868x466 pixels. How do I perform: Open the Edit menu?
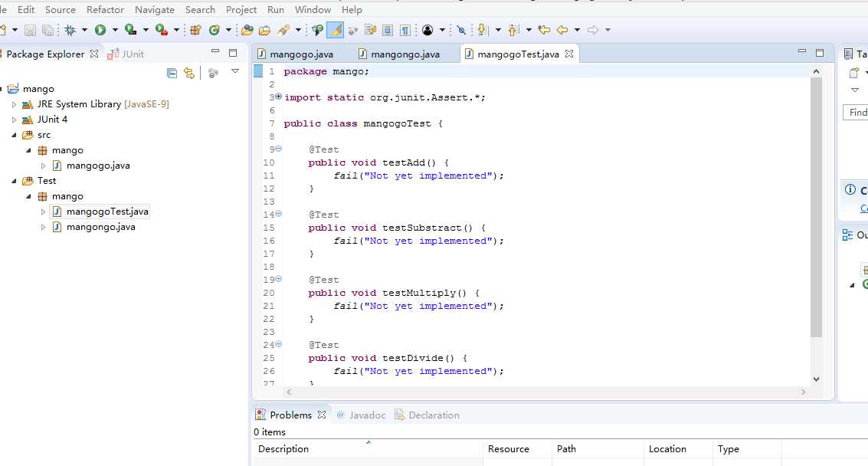point(26,10)
